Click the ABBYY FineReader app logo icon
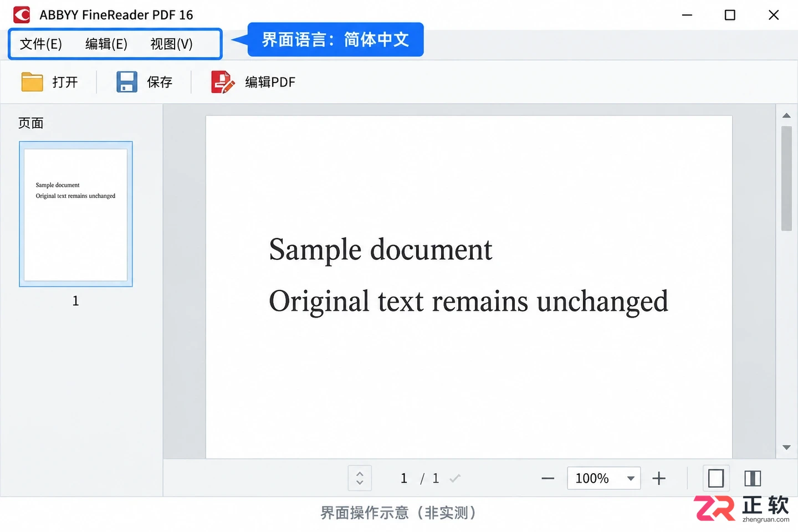Viewport: 798px width, 532px height. [x=22, y=15]
